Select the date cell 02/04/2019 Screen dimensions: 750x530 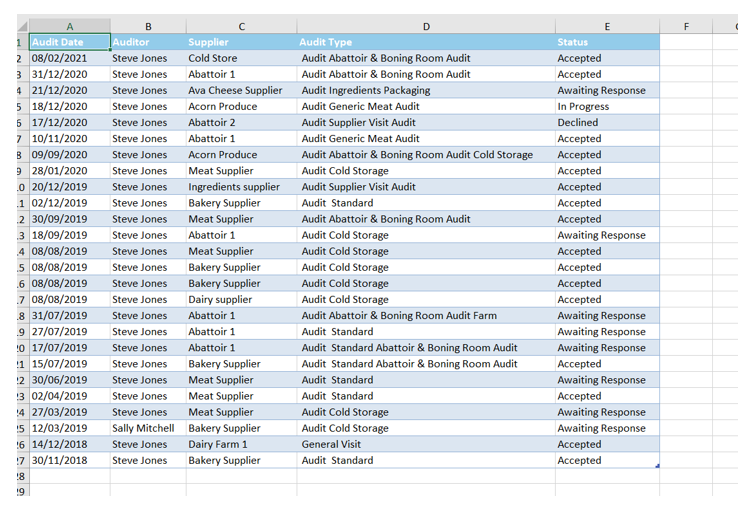[70, 396]
